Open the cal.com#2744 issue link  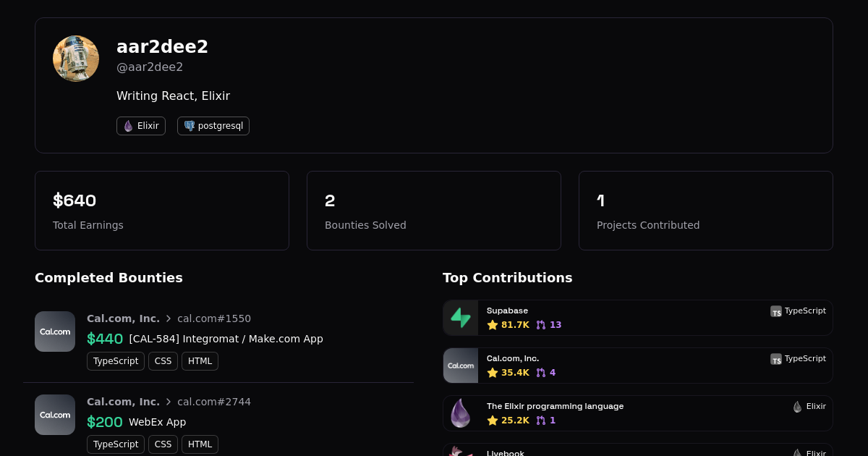click(214, 402)
